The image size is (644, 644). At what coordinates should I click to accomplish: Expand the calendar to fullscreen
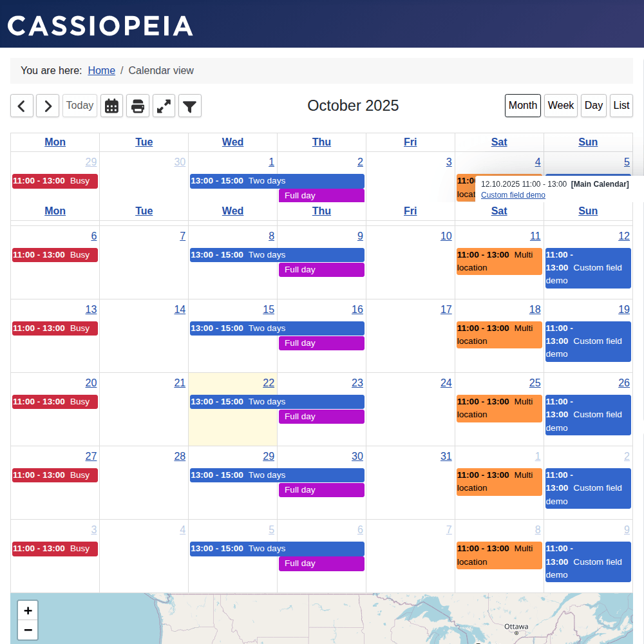(x=164, y=106)
